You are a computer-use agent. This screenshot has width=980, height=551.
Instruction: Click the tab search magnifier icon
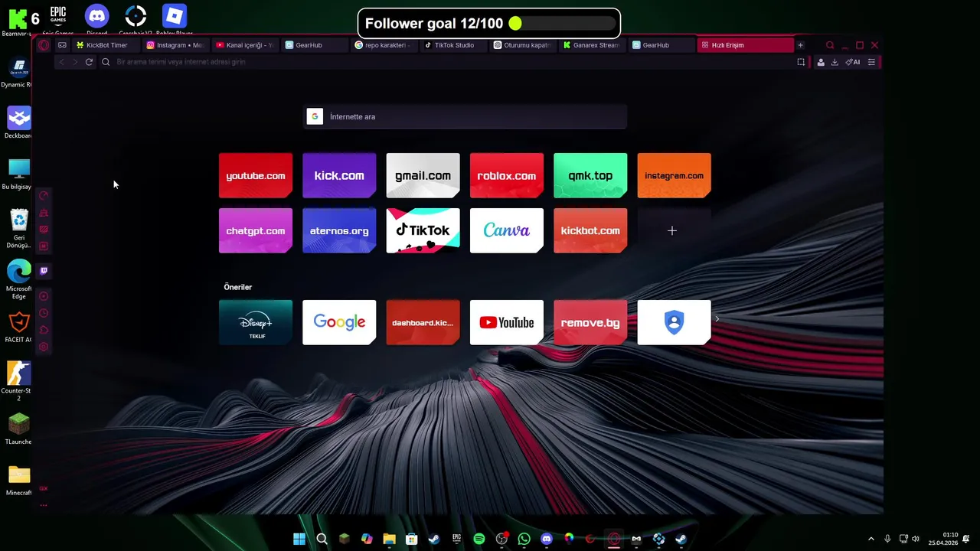click(829, 45)
